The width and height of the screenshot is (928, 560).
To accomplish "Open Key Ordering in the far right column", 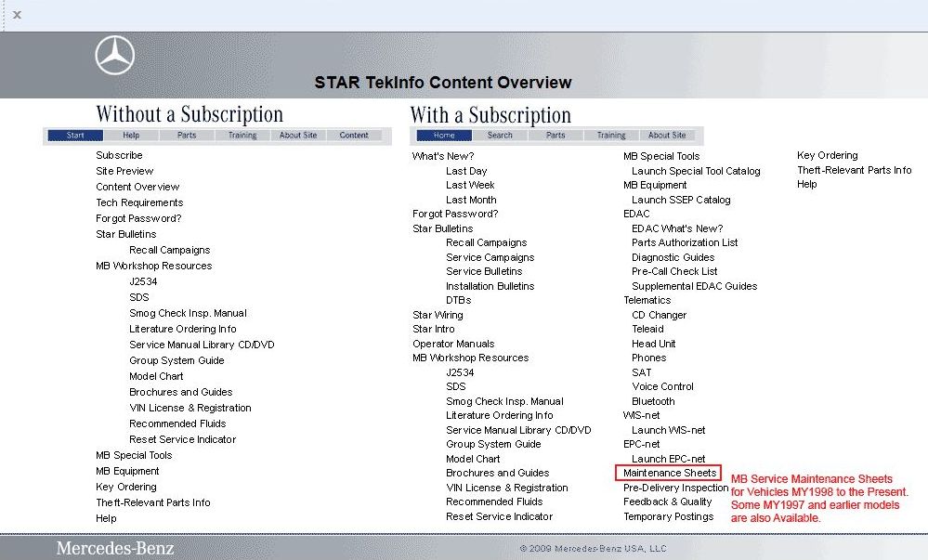I will click(x=828, y=155).
